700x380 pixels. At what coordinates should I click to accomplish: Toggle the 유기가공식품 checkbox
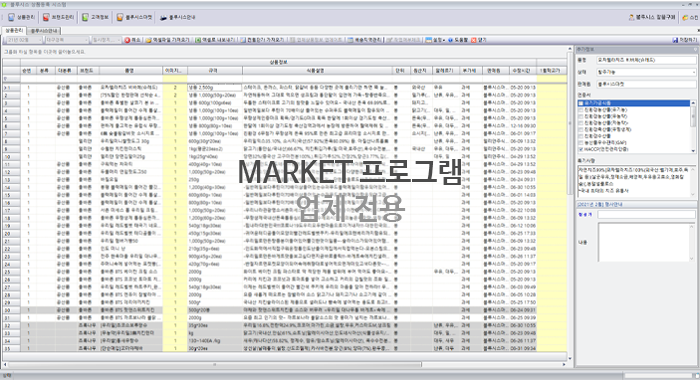pos(580,103)
